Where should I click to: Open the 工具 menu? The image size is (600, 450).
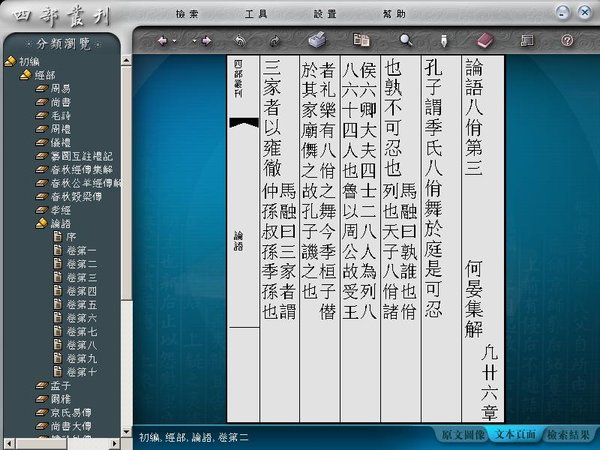(x=256, y=14)
